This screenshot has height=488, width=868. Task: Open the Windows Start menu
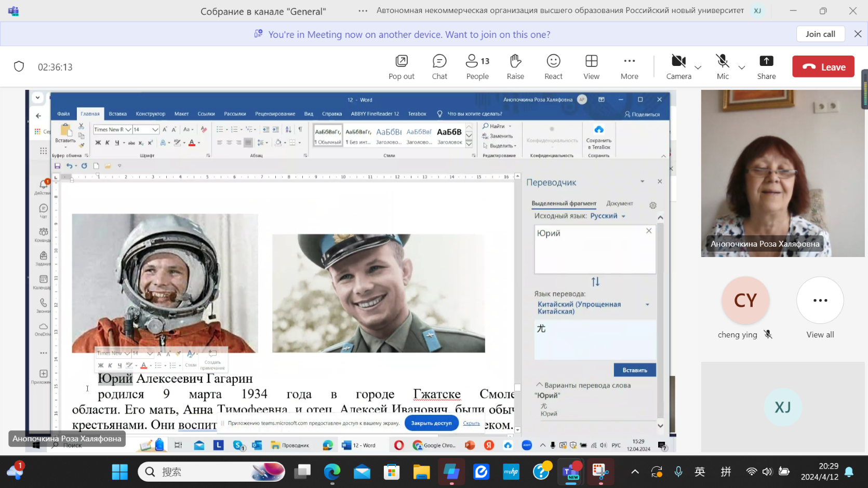tap(119, 472)
